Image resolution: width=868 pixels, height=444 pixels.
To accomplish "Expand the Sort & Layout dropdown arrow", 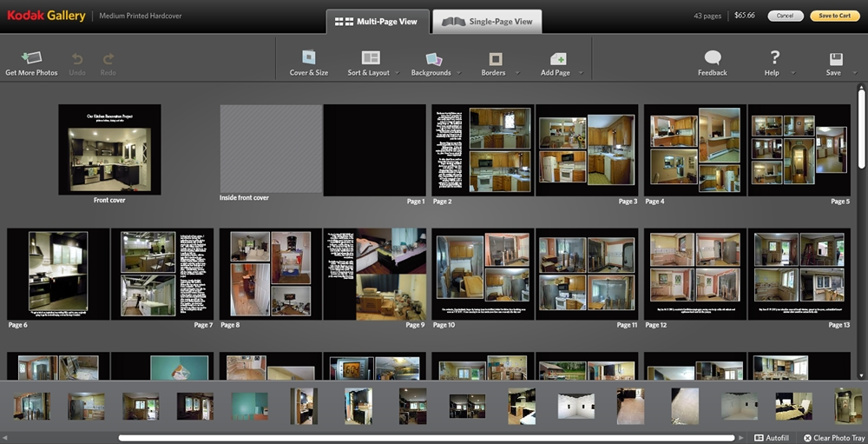I will (x=397, y=73).
